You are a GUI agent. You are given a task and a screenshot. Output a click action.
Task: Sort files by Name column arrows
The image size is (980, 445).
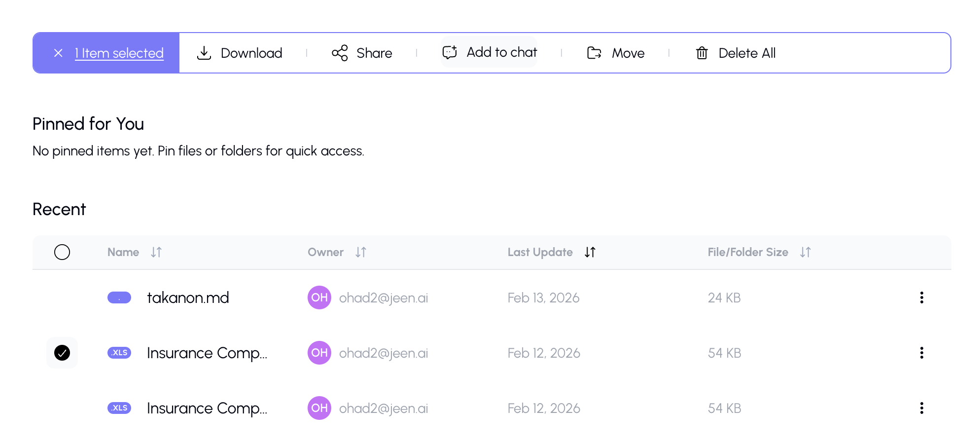(156, 252)
